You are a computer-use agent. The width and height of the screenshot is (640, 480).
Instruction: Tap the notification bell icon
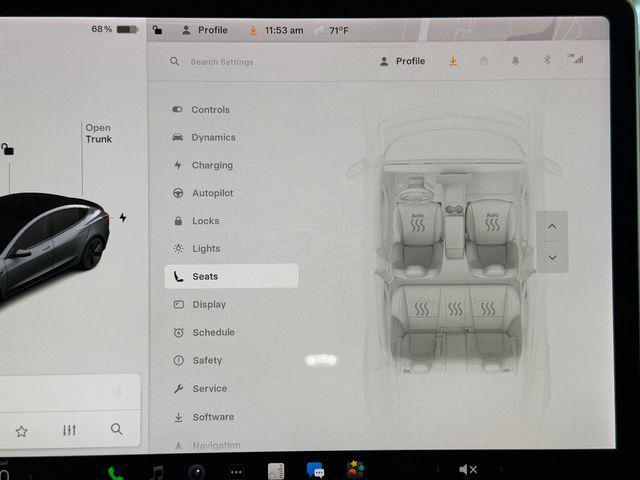pyautogui.click(x=515, y=61)
